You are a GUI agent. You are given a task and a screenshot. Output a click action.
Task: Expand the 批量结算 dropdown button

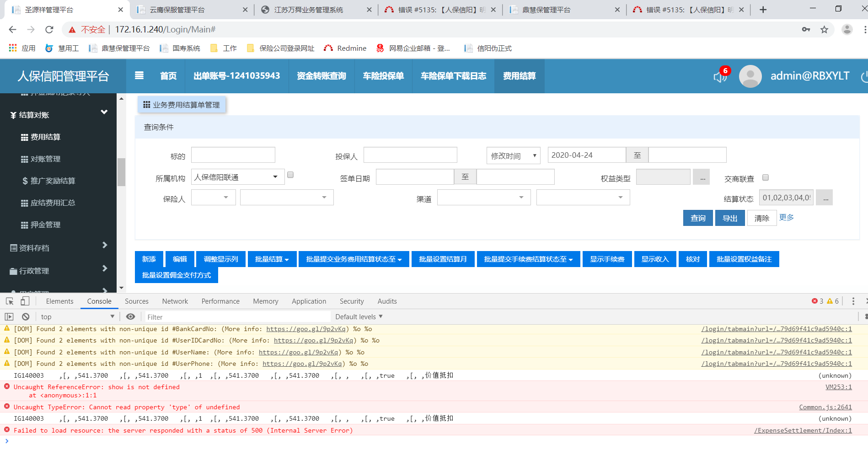point(272,259)
